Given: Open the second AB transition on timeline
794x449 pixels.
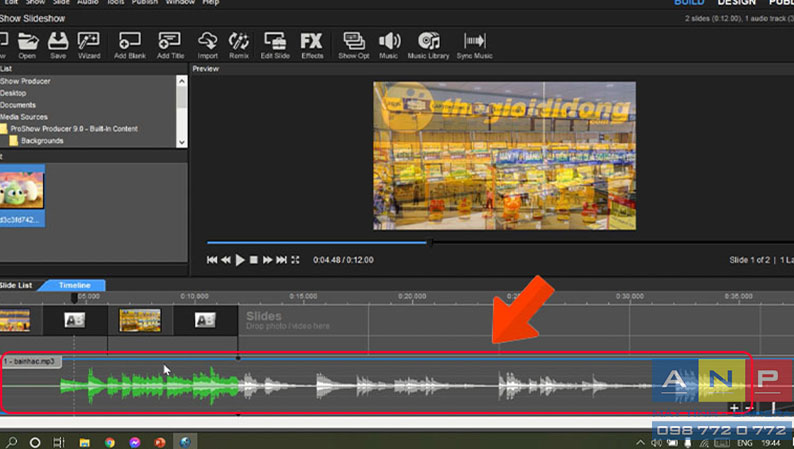Looking at the screenshot, I should (x=205, y=320).
